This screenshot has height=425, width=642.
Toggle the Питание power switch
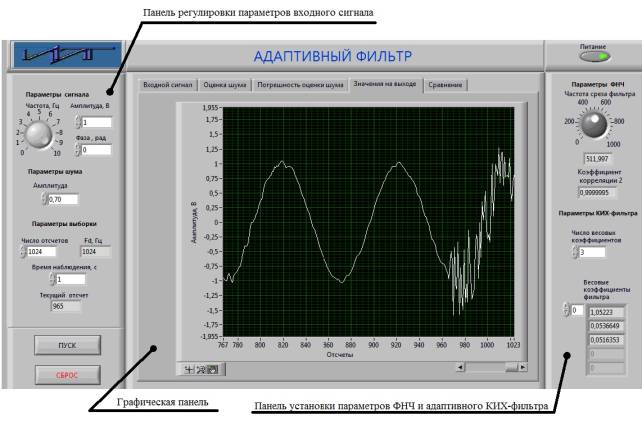click(x=595, y=57)
